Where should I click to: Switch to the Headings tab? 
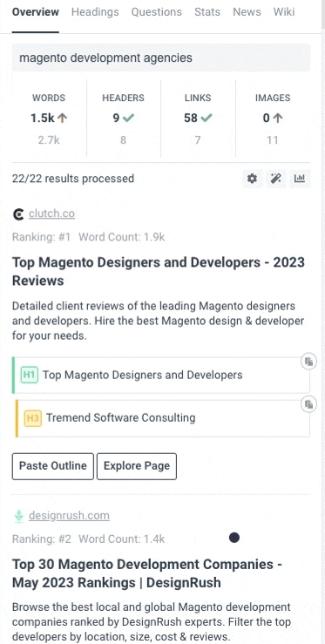pyautogui.click(x=95, y=12)
